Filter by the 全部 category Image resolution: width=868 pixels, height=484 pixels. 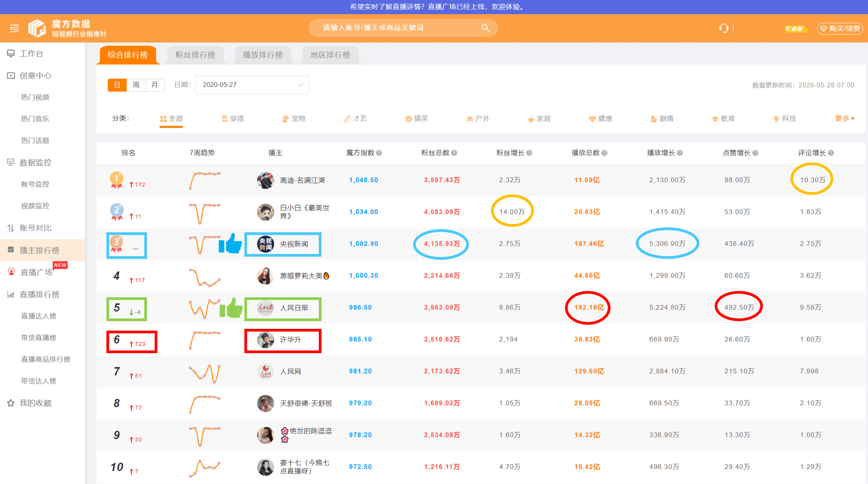point(171,119)
